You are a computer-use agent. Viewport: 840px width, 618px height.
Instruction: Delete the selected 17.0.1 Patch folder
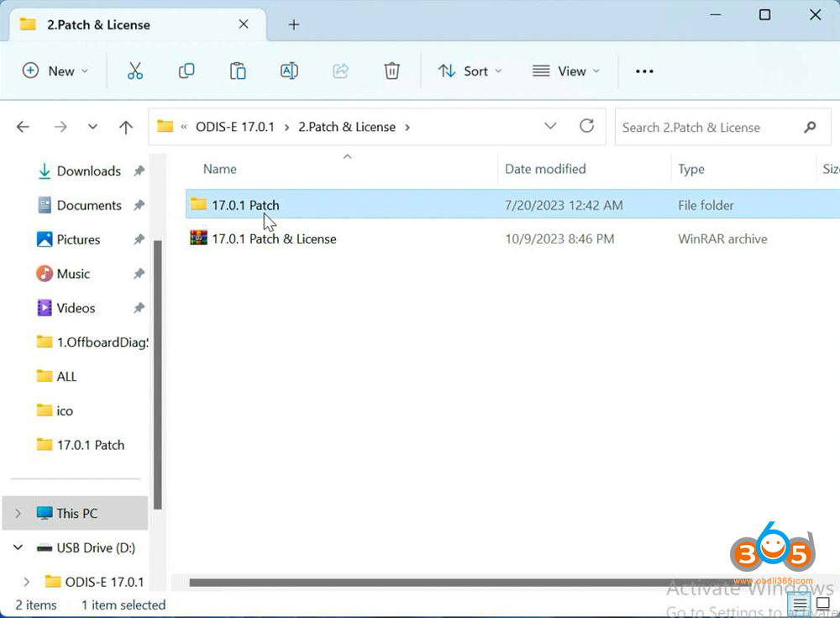click(x=391, y=71)
